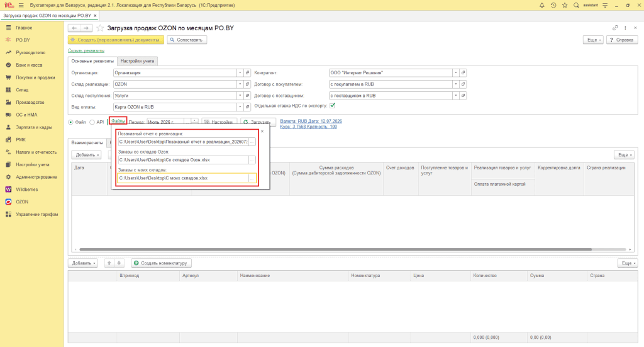The height and width of the screenshot is (347, 644).
Task: Open favorites star in title bar
Action: click(x=565, y=5)
